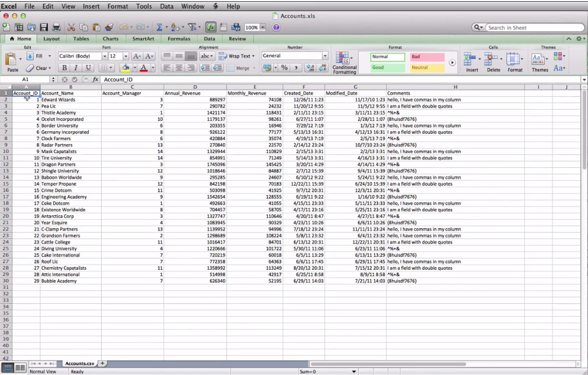Click the Accounts.csv sheet tab
Viewport: 588px width, 375px height.
[80, 363]
